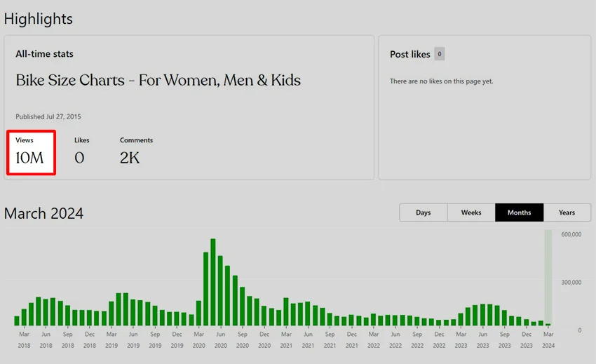Image resolution: width=596 pixels, height=364 pixels.
Task: Click the March 2024 chart heading
Action: [44, 213]
